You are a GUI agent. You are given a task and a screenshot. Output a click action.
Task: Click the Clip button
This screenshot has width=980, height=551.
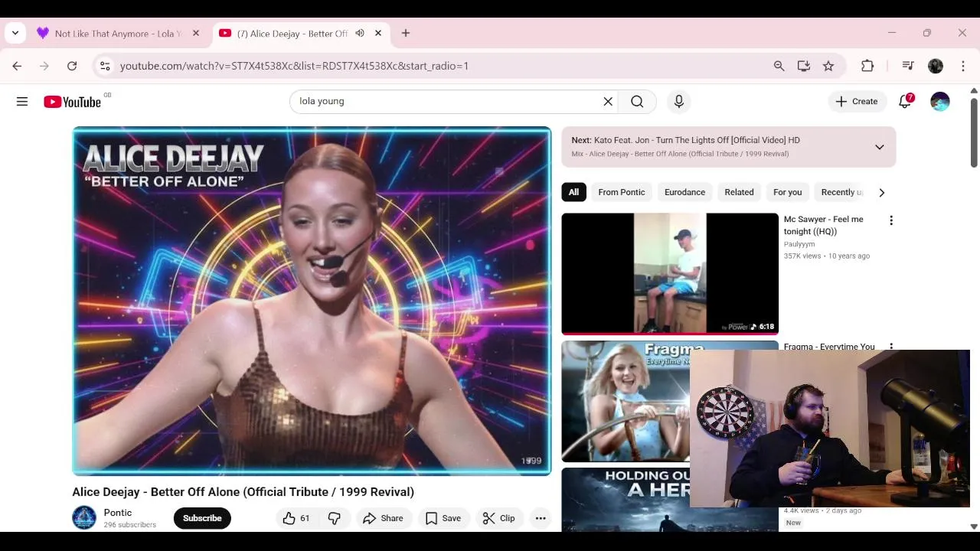point(499,518)
